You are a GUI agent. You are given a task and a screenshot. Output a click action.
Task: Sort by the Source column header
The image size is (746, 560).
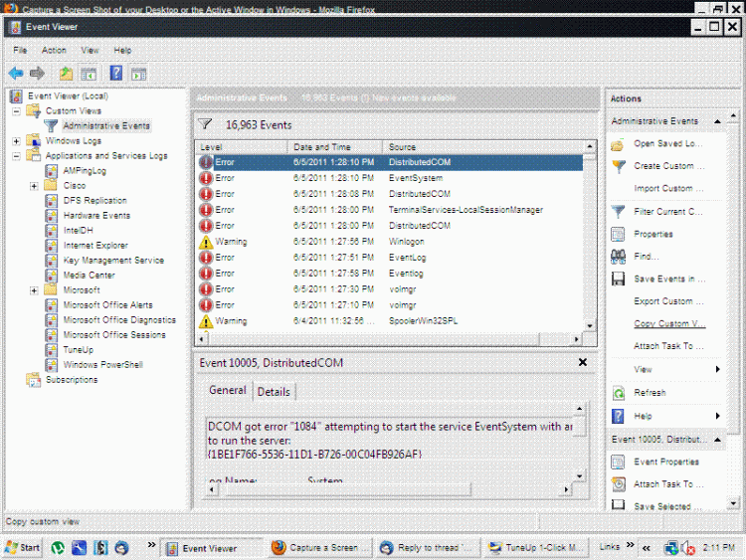click(x=483, y=147)
